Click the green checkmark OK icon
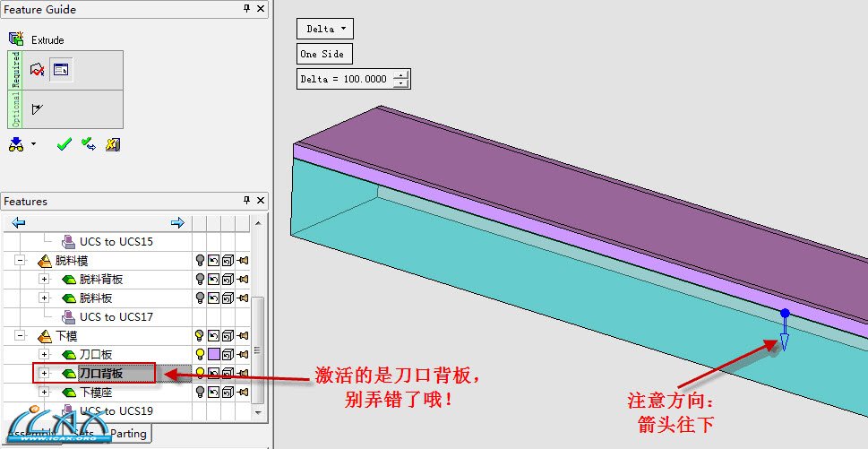The width and height of the screenshot is (868, 449). pos(64,144)
